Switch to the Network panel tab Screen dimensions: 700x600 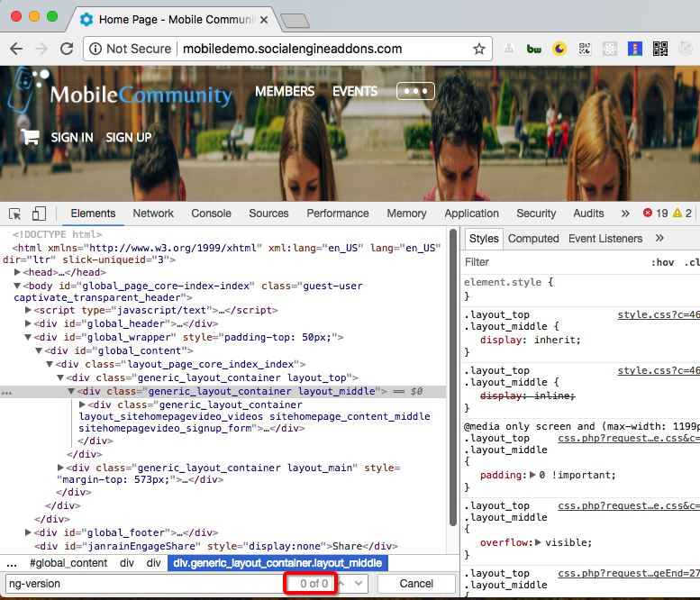coord(153,214)
